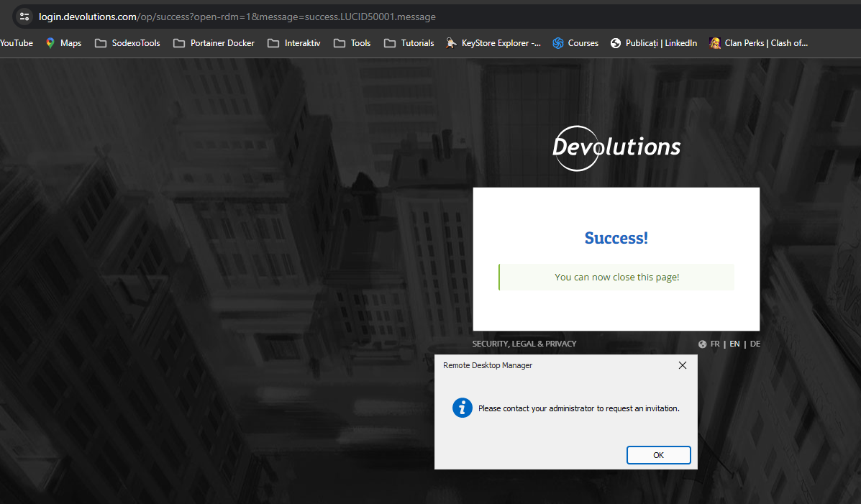This screenshot has width=861, height=504.
Task: Close the Remote Desktop Manager dialog
Action: click(x=683, y=365)
